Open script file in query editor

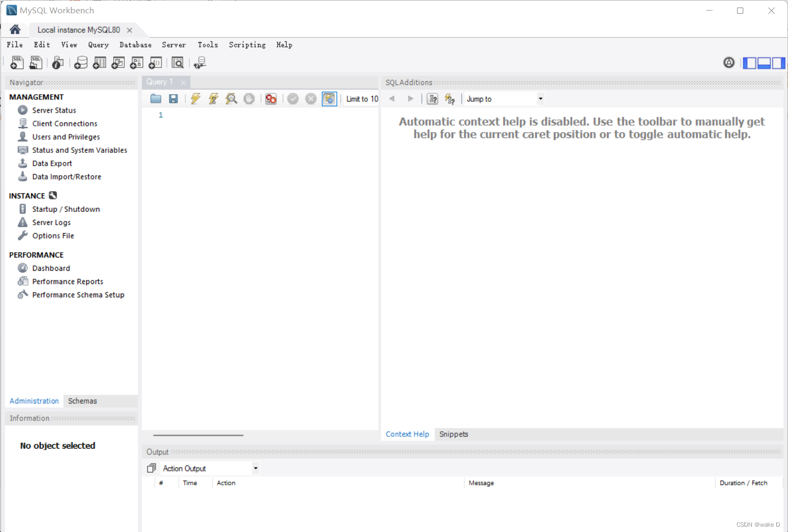[156, 99]
